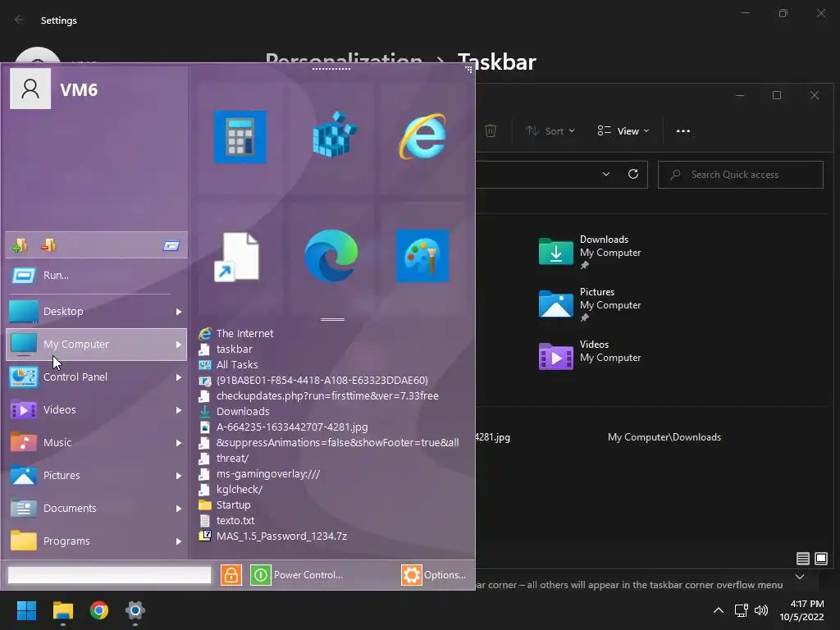Expand the Music submenu arrow
Image resolution: width=840 pixels, height=630 pixels.
pos(178,443)
